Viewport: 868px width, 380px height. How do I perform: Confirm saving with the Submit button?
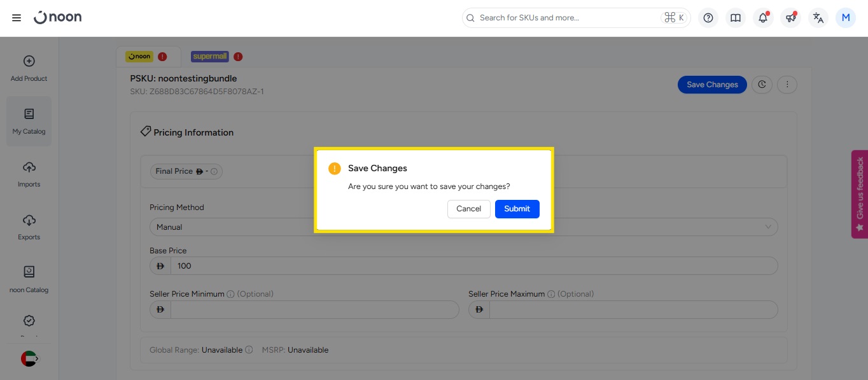coord(517,209)
